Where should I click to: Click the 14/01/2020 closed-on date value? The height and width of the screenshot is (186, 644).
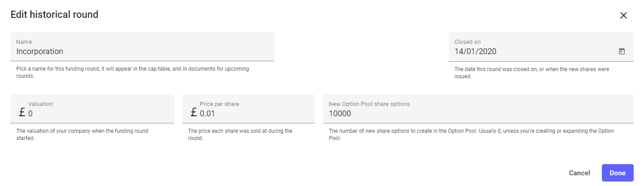point(475,51)
